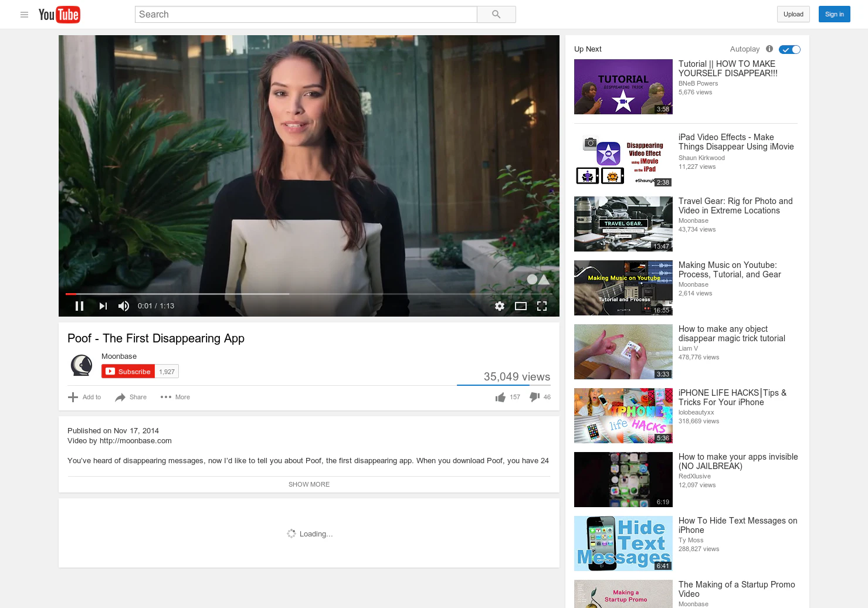Open the More options menu

click(175, 397)
